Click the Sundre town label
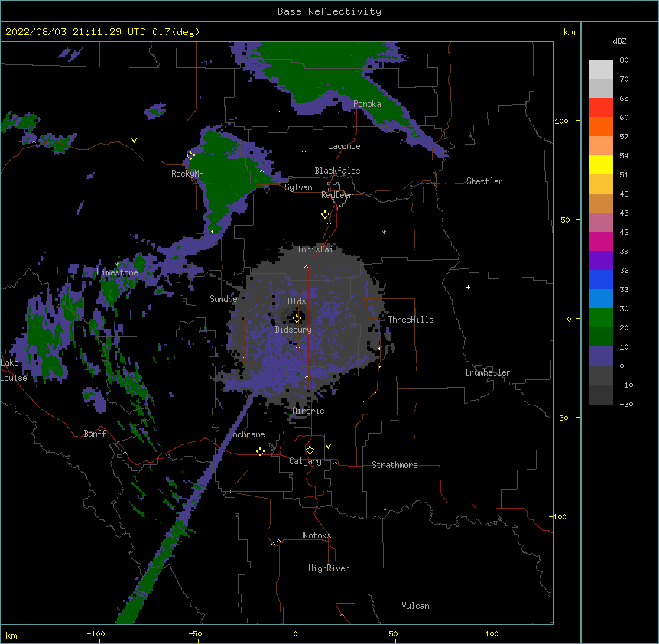659x644 pixels. coord(223,299)
